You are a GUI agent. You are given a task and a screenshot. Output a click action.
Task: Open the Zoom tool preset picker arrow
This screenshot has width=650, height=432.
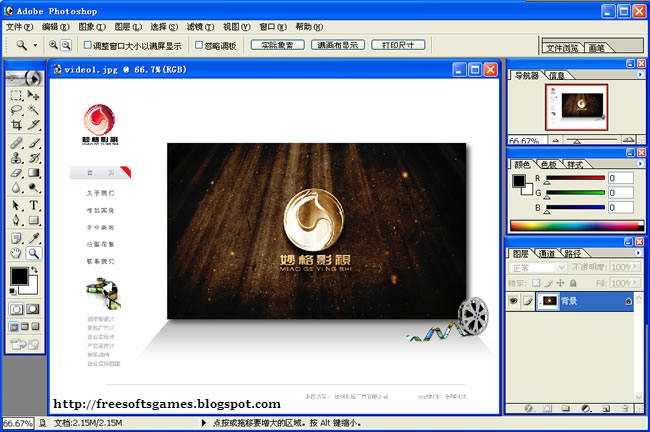(35, 45)
